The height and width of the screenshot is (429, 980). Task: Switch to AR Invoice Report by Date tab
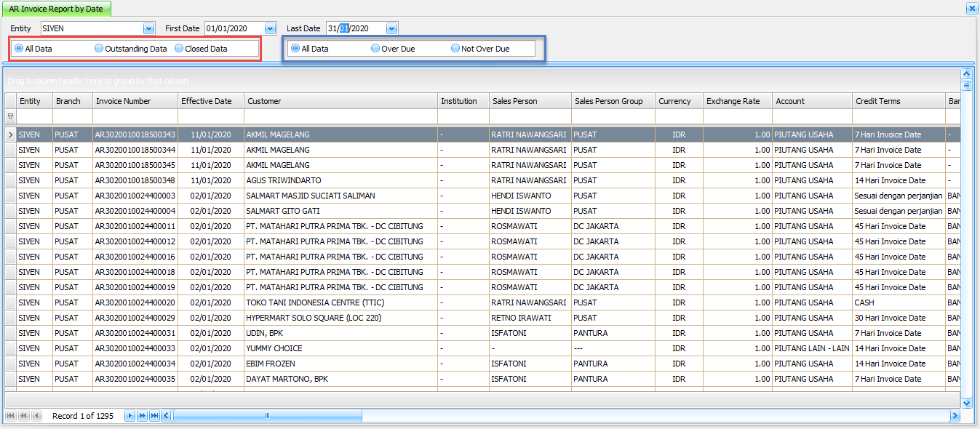pos(57,9)
